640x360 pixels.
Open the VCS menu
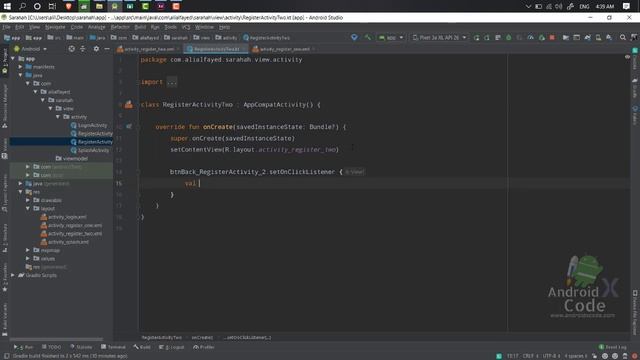(x=186, y=27)
